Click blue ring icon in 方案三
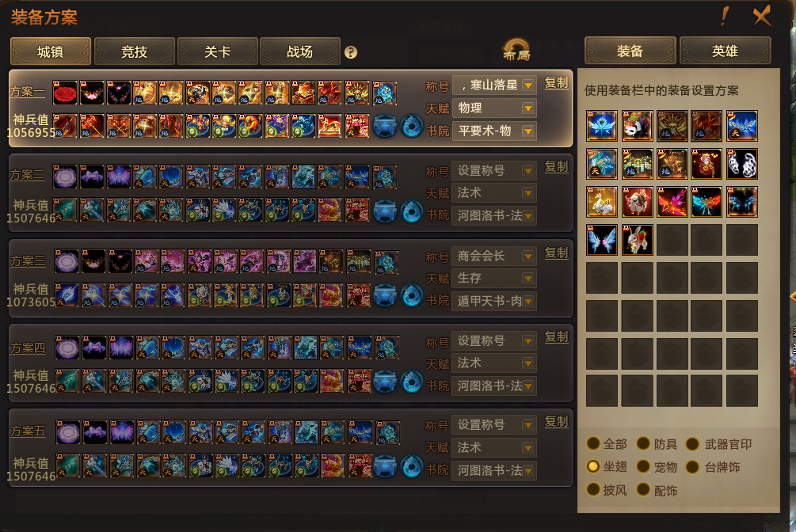Screen dimensions: 796x532 (412, 296)
